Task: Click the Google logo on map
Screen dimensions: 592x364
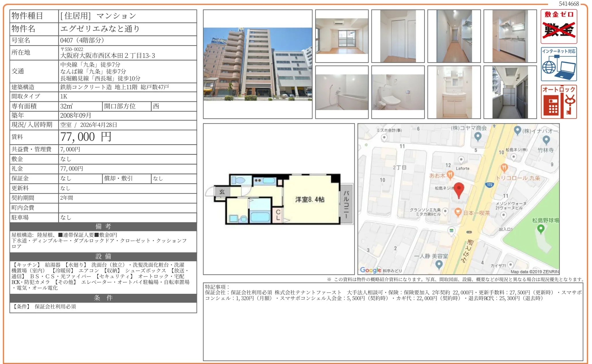Action: tap(370, 270)
